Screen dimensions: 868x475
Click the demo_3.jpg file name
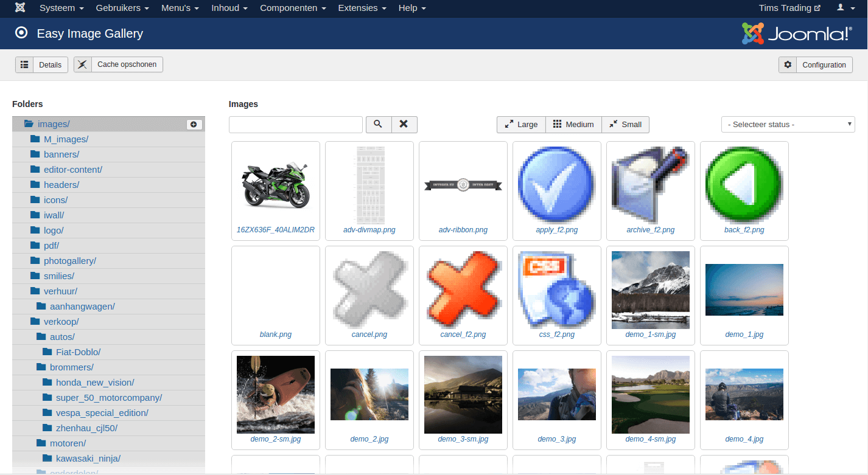click(x=557, y=439)
